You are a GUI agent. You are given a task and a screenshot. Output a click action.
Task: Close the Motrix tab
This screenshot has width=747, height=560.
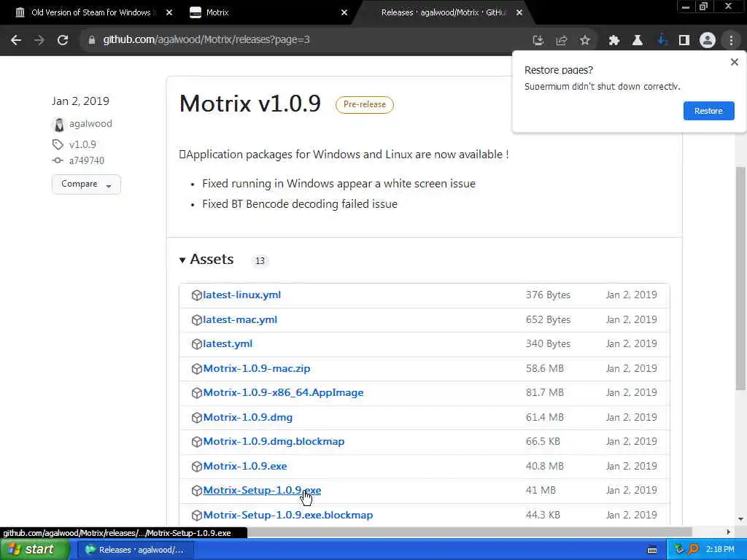(x=344, y=13)
